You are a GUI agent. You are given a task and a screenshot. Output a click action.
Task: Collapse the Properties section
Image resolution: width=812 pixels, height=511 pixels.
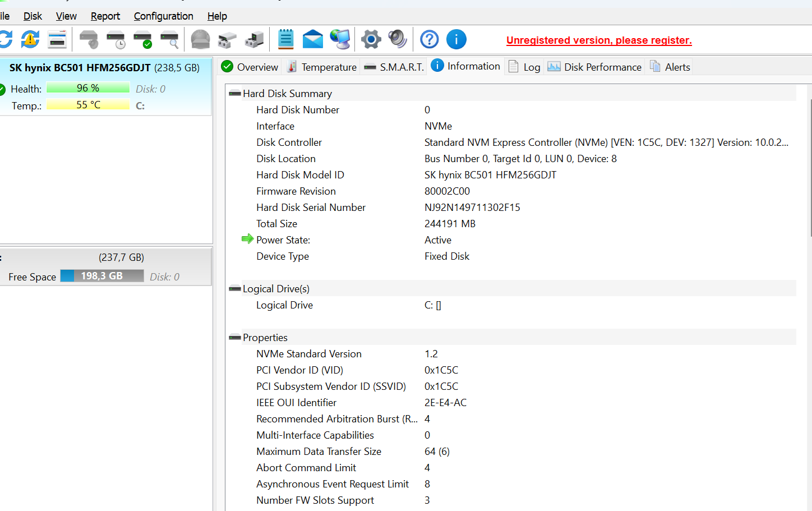pos(235,338)
